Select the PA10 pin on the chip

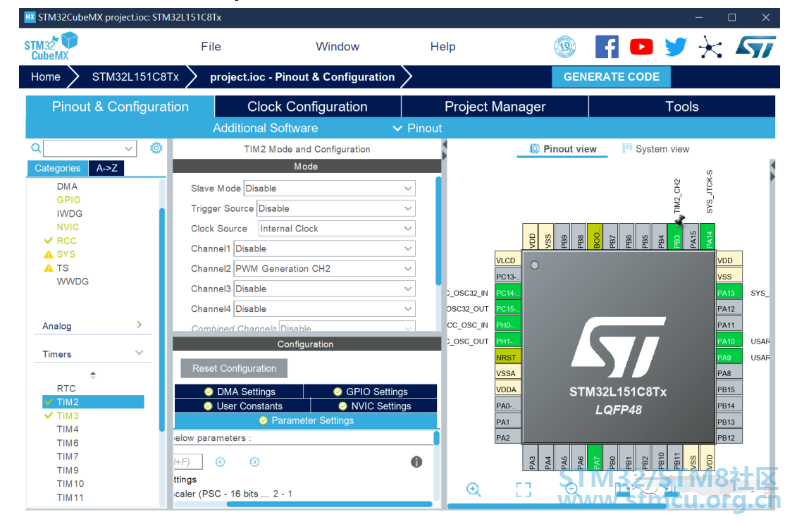point(729,341)
